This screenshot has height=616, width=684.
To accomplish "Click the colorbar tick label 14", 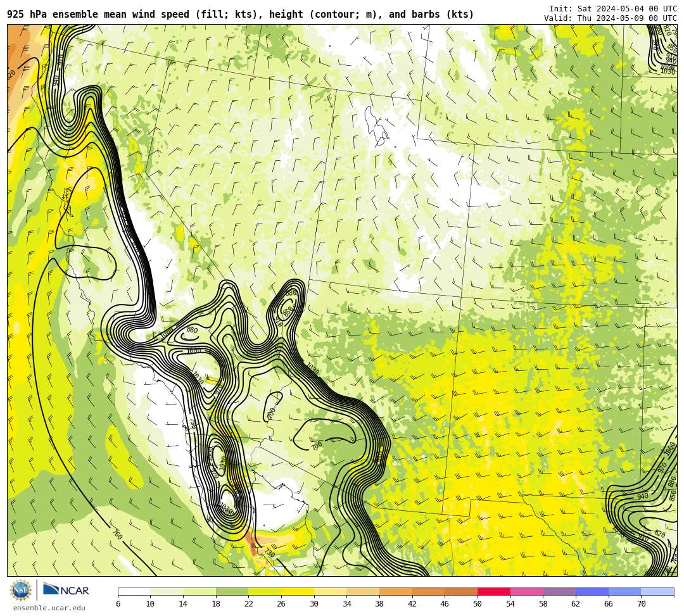I will pyautogui.click(x=183, y=604).
